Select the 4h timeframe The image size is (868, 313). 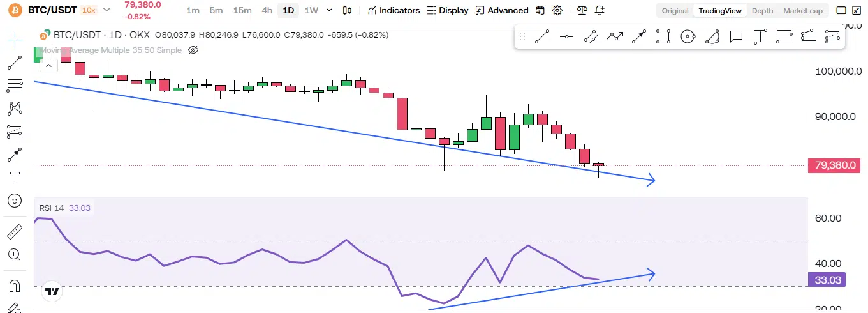267,10
